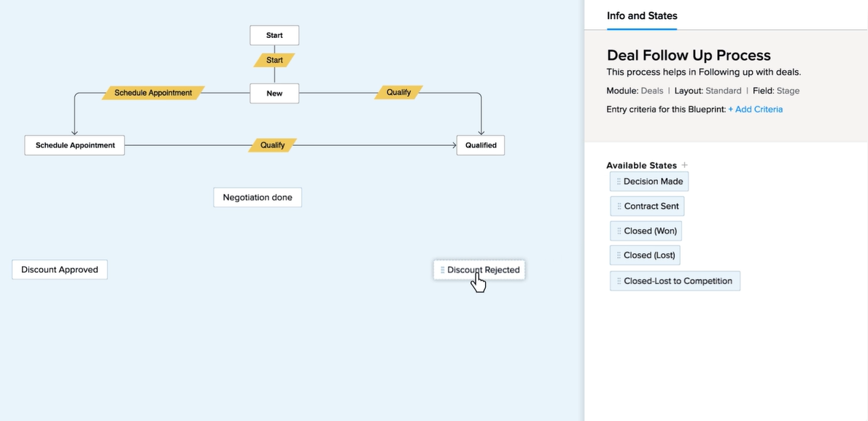
Task: Open the Schedule Appointment transition
Action: pos(153,93)
